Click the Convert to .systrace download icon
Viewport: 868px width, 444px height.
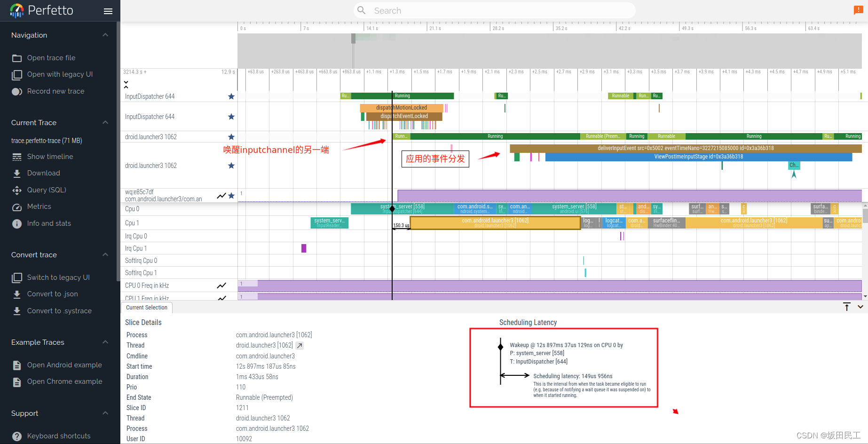[x=17, y=311]
